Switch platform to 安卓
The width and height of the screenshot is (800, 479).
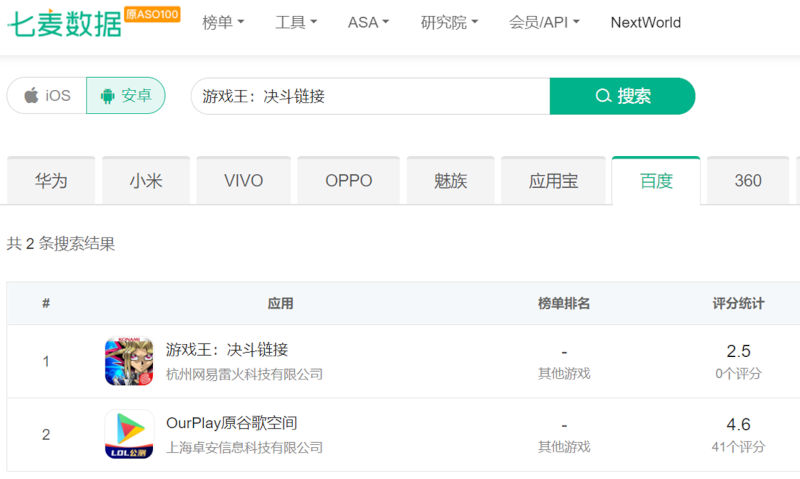126,96
